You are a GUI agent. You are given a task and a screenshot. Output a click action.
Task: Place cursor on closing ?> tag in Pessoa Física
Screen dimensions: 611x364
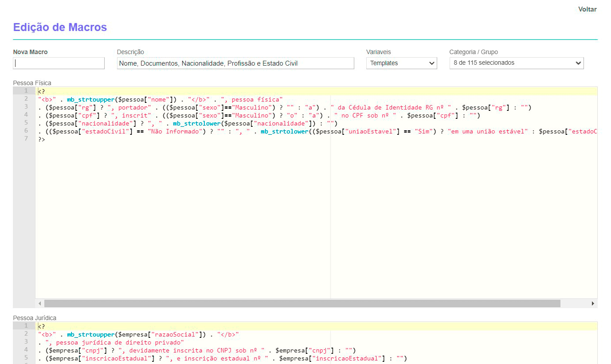coord(42,139)
